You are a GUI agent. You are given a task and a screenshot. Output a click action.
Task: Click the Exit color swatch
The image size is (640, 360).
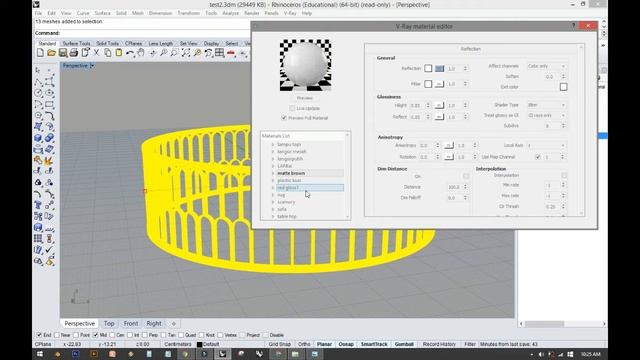(x=563, y=87)
